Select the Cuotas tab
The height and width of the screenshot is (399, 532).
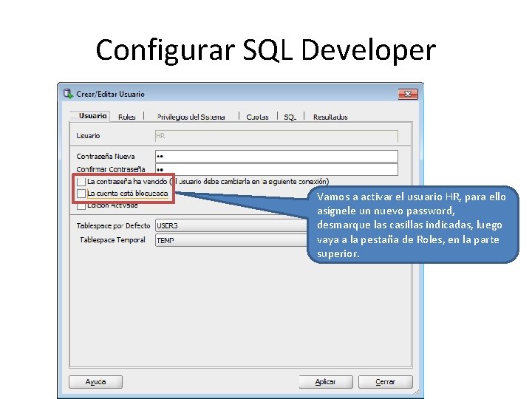[257, 117]
